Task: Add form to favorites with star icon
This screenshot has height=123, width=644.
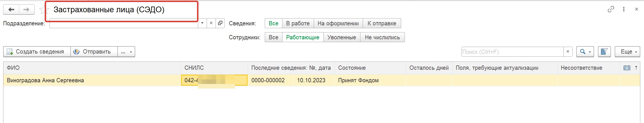Action: click(43, 10)
